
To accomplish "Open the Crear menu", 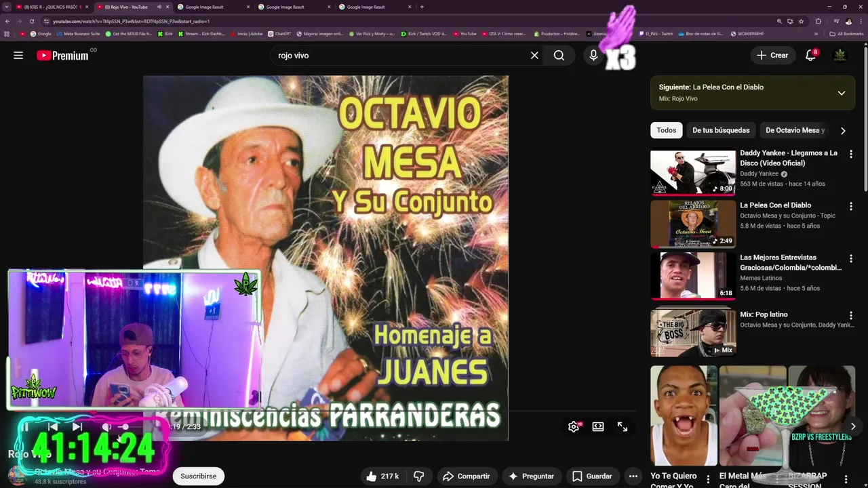I will (x=772, y=56).
